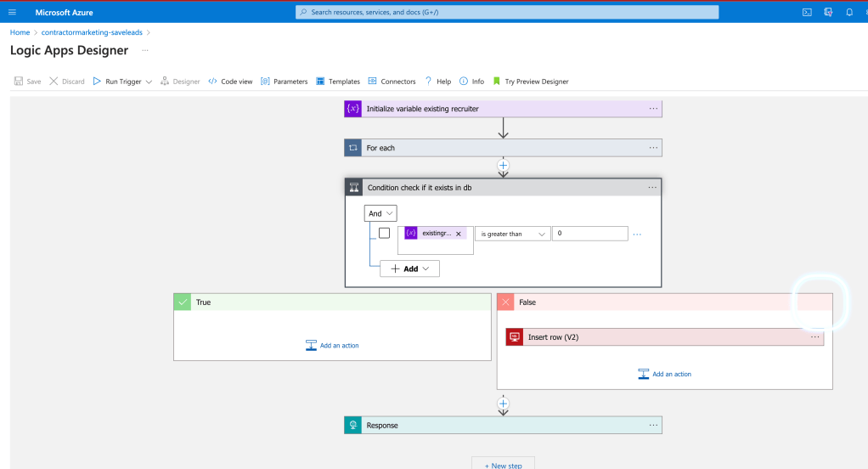Add an action in the False branch
Screen dimensions: 868x469
click(664, 375)
